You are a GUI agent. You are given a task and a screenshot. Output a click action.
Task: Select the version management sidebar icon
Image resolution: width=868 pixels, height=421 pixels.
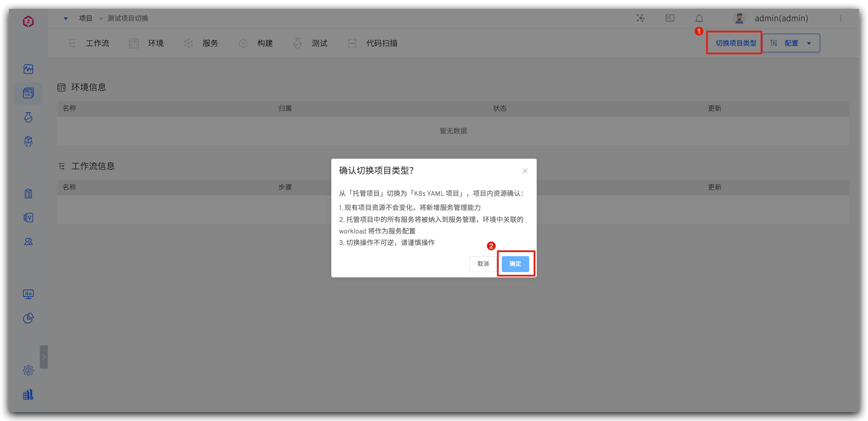(28, 217)
